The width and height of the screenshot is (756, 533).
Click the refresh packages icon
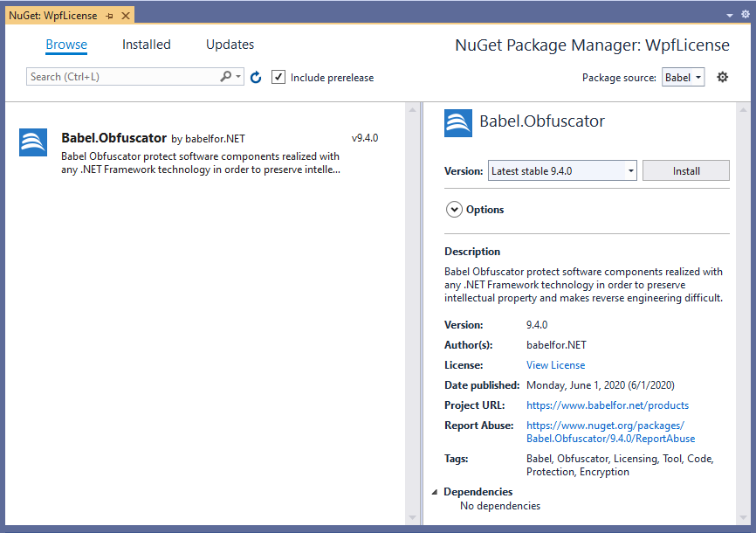click(x=256, y=77)
